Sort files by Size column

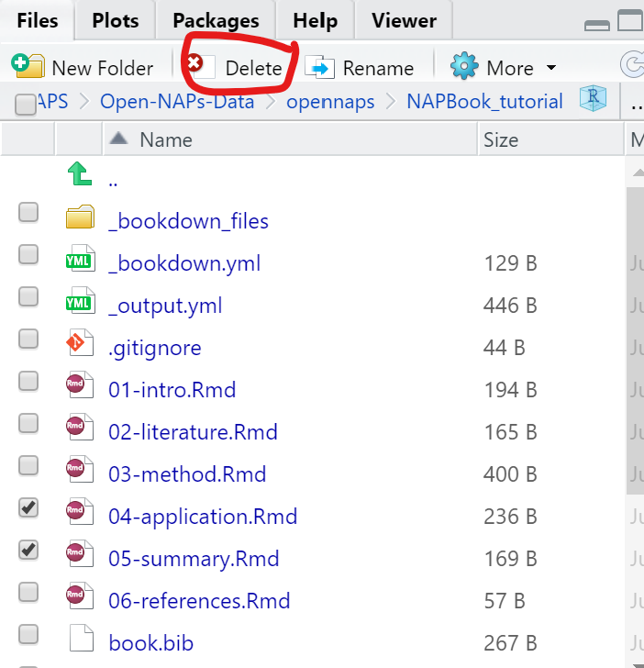coord(501,139)
